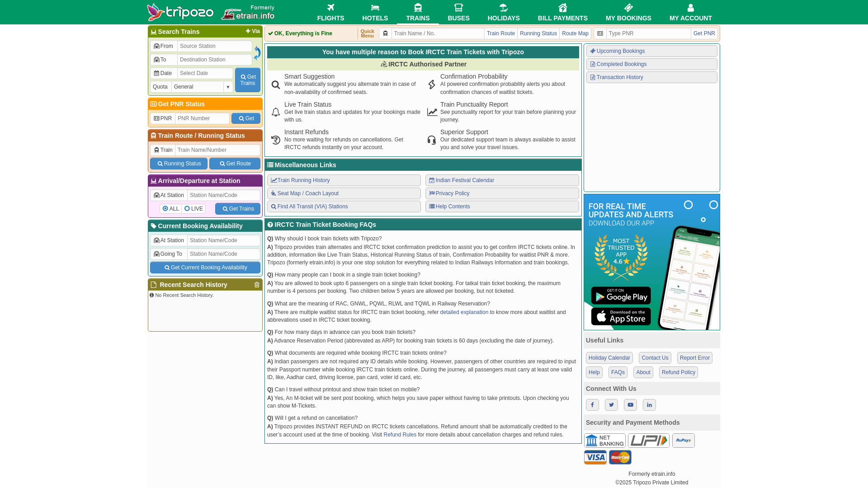The image size is (868, 488).
Task: Click the VISA payment icon
Action: pos(595,457)
